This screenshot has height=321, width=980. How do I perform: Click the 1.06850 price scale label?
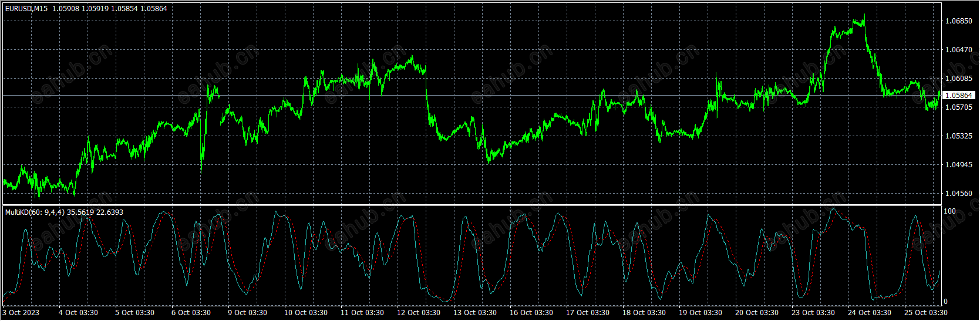(x=959, y=21)
